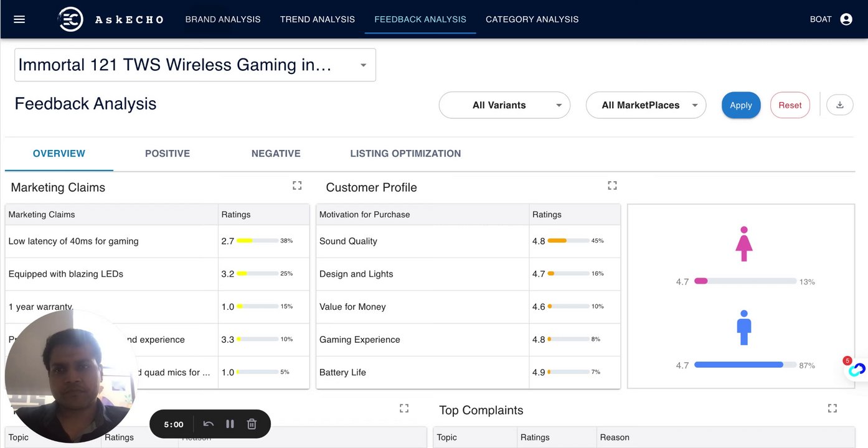Restart the screen recording
868x448 pixels.
(x=209, y=424)
